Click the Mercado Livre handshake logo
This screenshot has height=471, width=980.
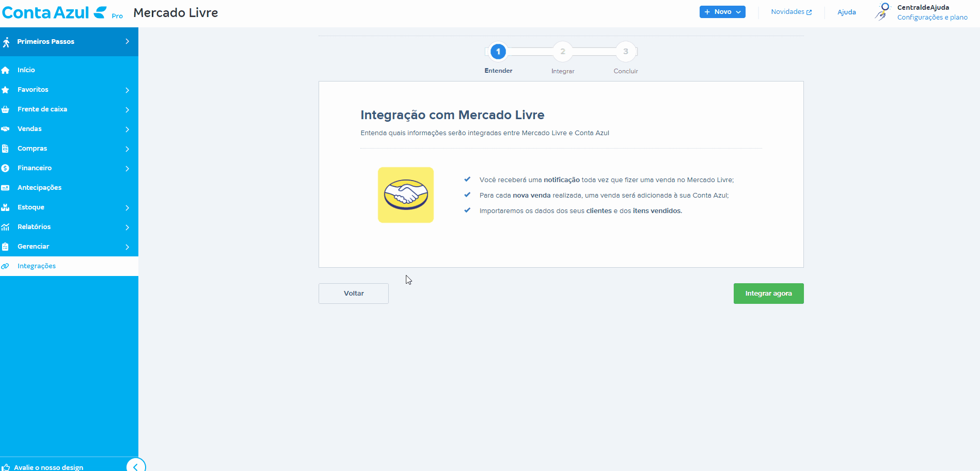[405, 195]
